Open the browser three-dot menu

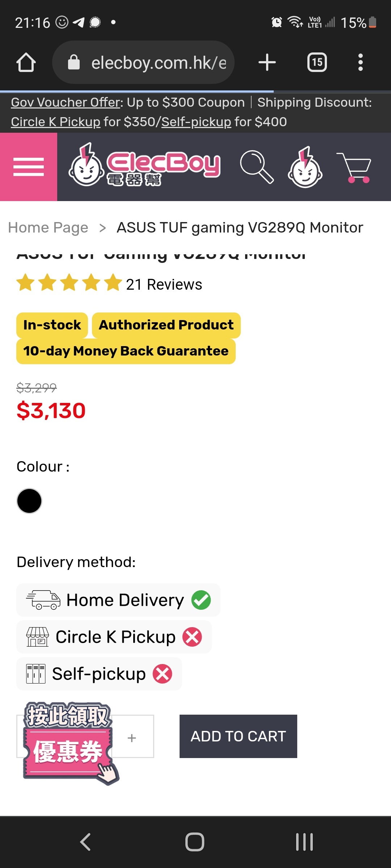coord(360,63)
